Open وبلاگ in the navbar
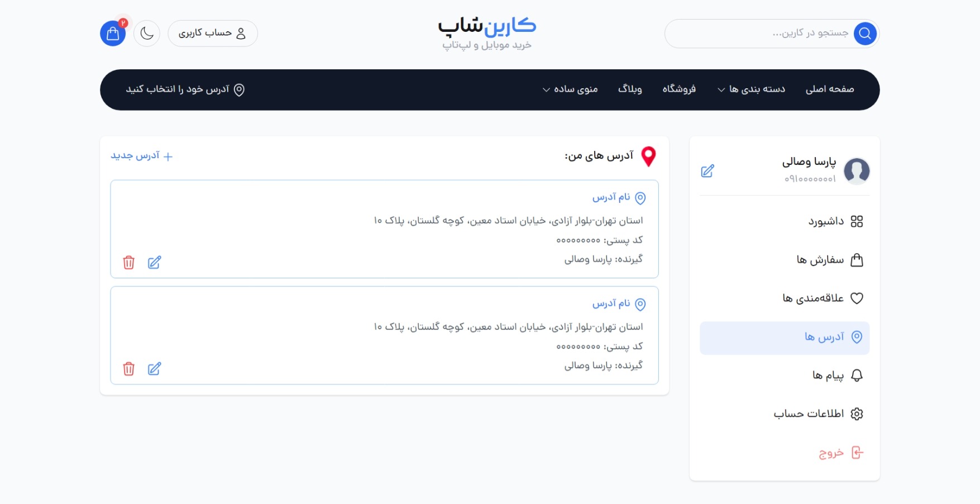Image resolution: width=980 pixels, height=504 pixels. [x=630, y=89]
